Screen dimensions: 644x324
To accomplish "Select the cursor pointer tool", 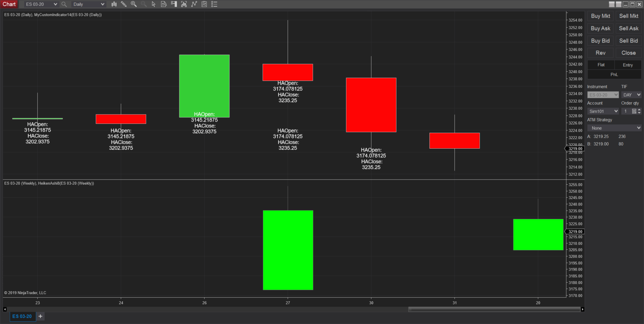I will tap(154, 4).
